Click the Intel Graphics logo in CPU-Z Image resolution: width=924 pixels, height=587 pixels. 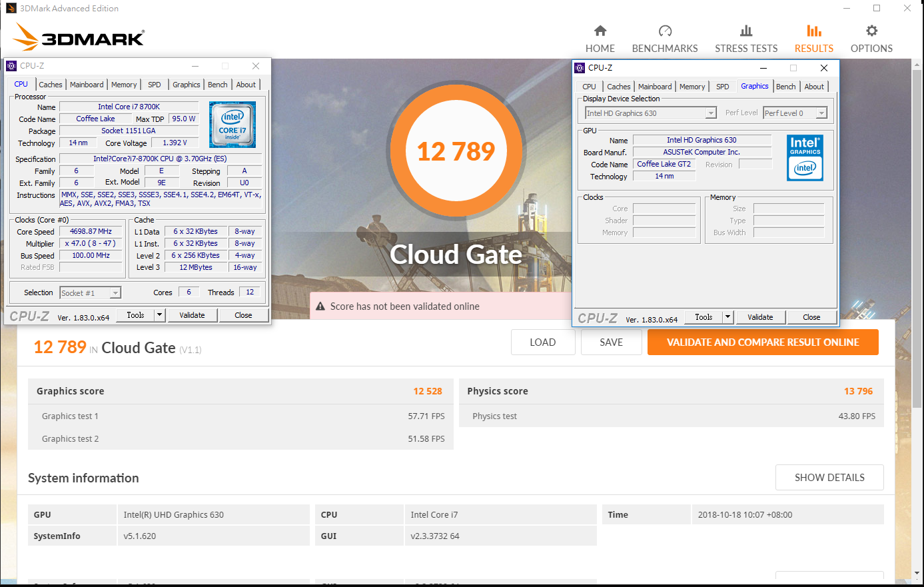click(805, 159)
